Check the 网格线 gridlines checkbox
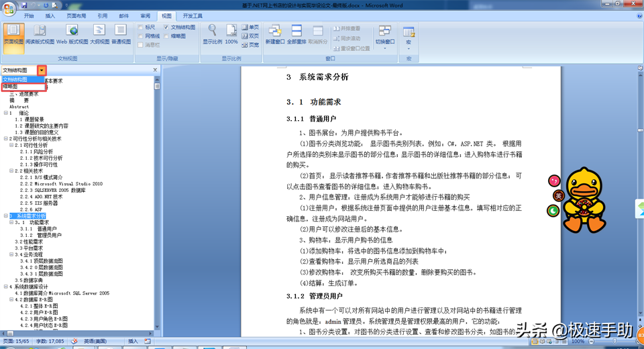 (x=141, y=36)
